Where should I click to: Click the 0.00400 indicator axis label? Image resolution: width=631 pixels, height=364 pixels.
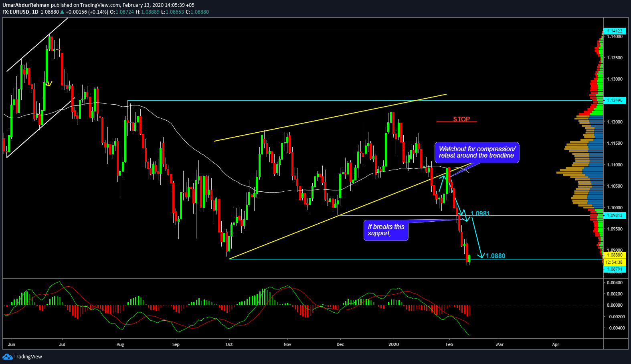point(615,283)
